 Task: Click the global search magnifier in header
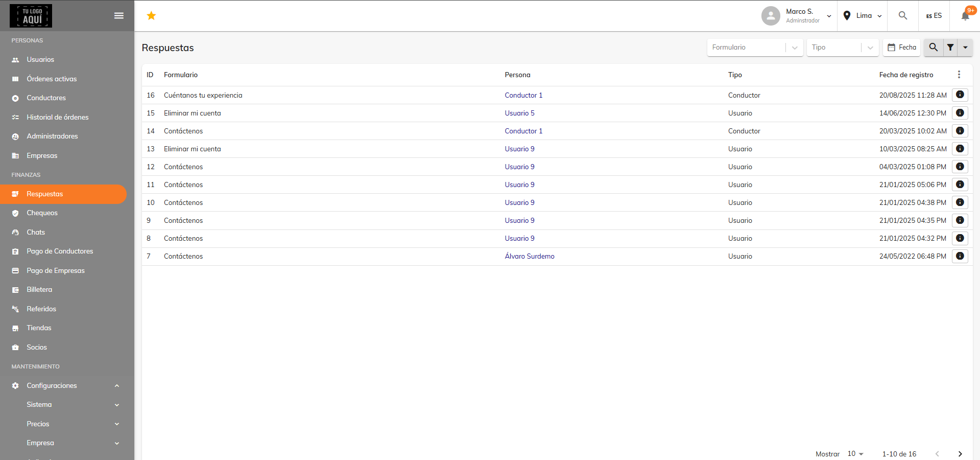coord(903,16)
